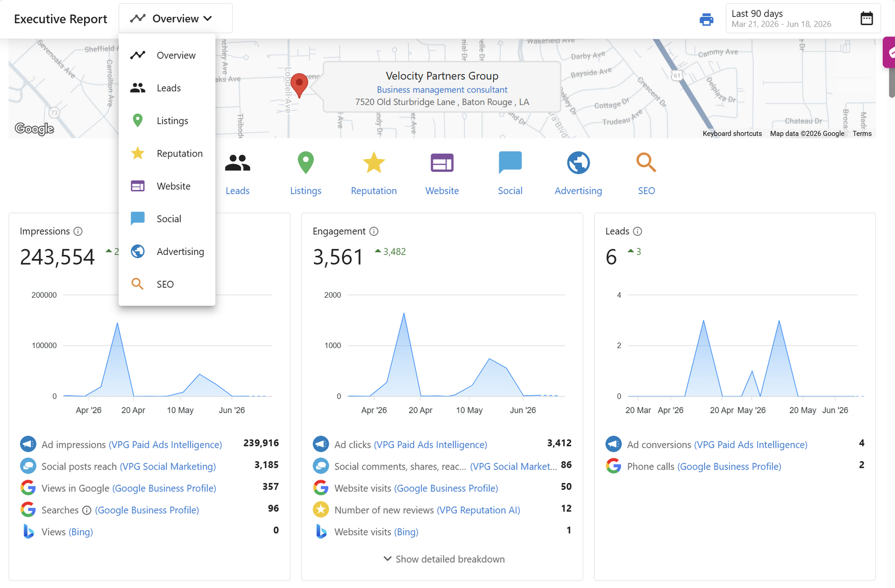Click the Google icon beside Phone calls
Viewport: 895px width, 588px height.
[613, 466]
